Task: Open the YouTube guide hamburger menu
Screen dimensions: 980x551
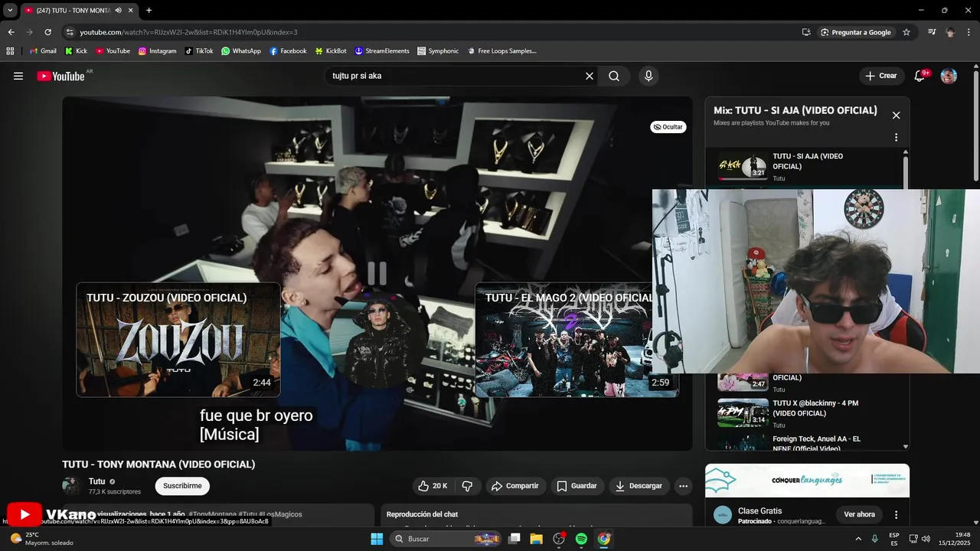Action: pos(18,76)
